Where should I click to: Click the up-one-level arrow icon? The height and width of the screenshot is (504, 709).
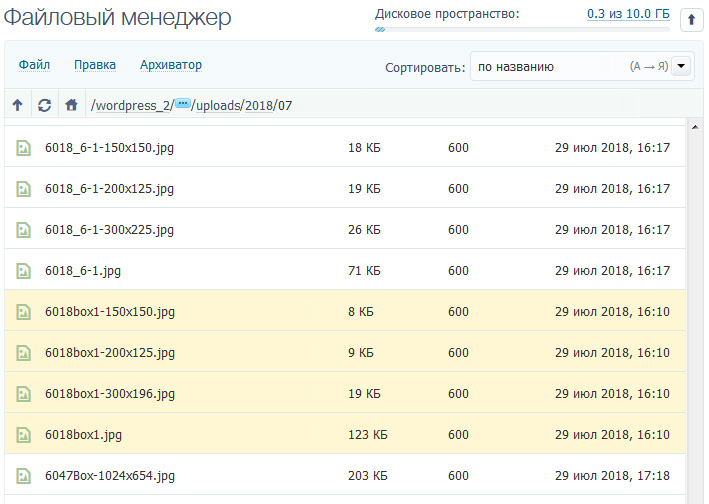18,105
